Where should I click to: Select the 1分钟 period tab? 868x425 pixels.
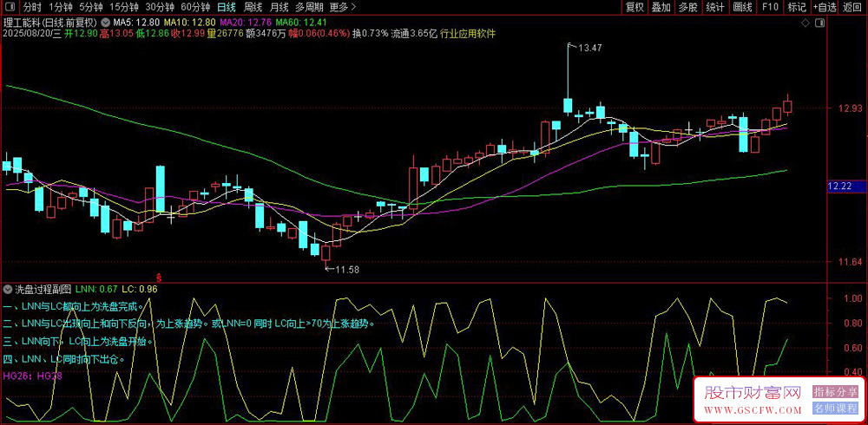tap(61, 7)
